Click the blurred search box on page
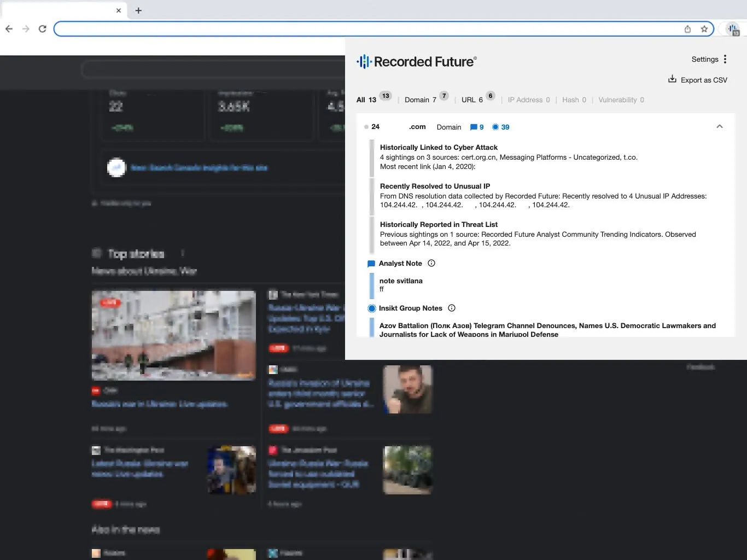Screen dimensions: 747x560 (x=213, y=69)
